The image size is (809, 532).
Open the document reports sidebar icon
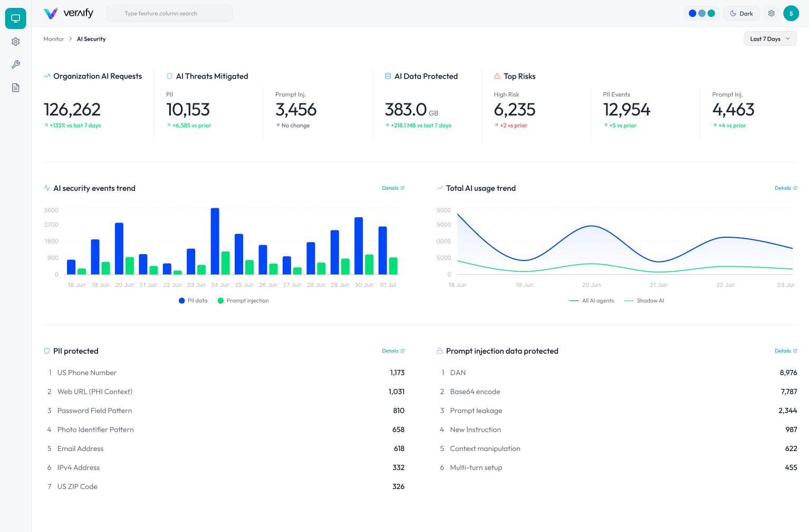[x=15, y=88]
